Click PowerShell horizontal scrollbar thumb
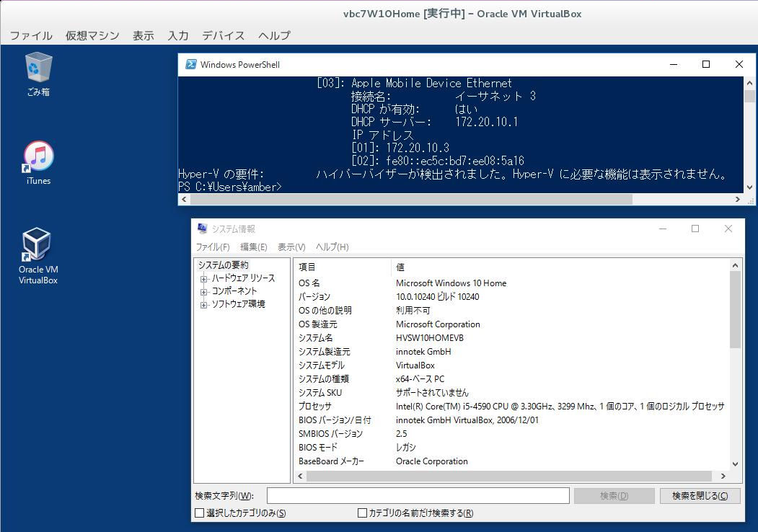The width and height of the screenshot is (758, 532). (410, 199)
